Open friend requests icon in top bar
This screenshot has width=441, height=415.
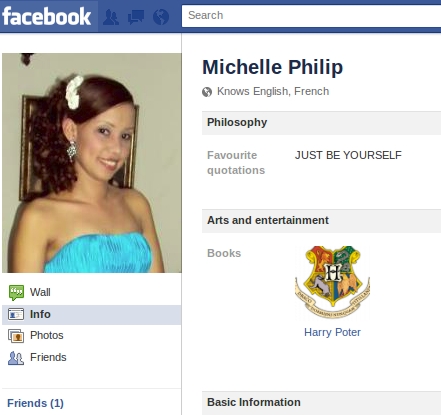(111, 17)
